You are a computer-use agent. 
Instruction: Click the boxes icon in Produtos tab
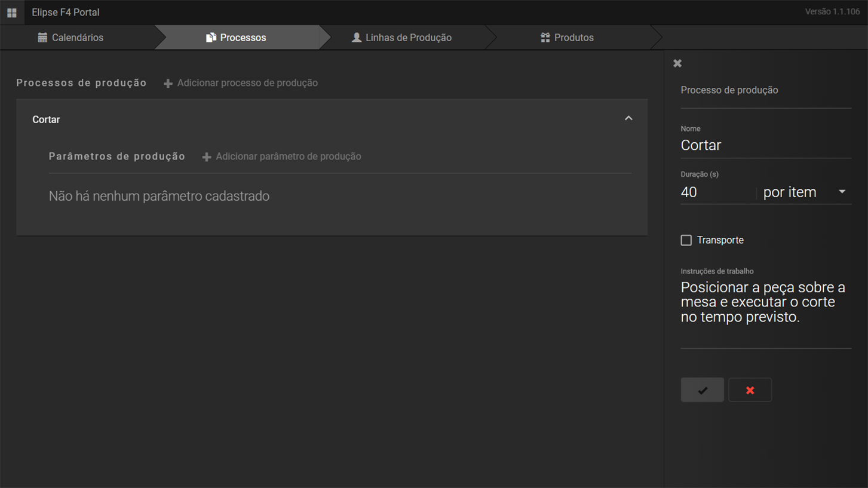[x=545, y=38]
